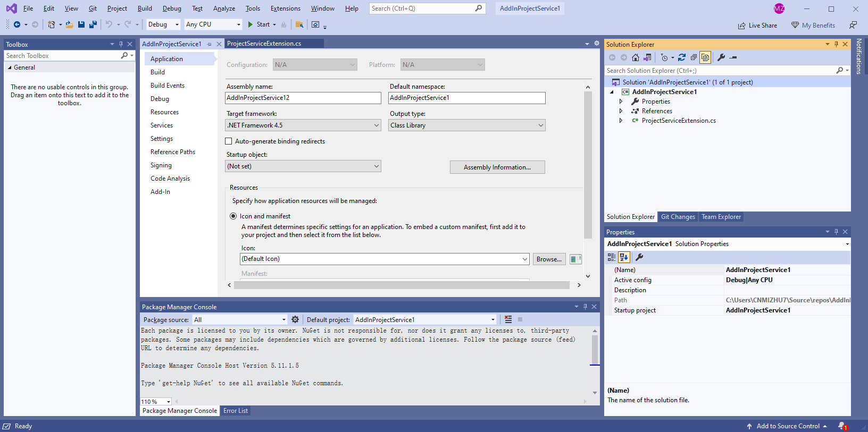Screen dimensions: 868x432
Task: Select the Signing settings page
Action: [161, 165]
